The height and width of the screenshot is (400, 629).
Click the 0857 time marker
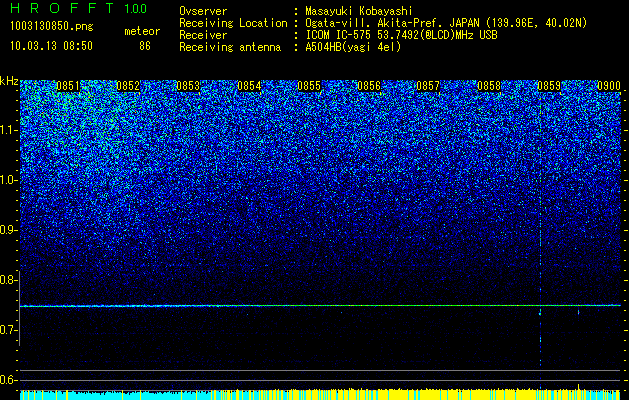[x=428, y=86]
